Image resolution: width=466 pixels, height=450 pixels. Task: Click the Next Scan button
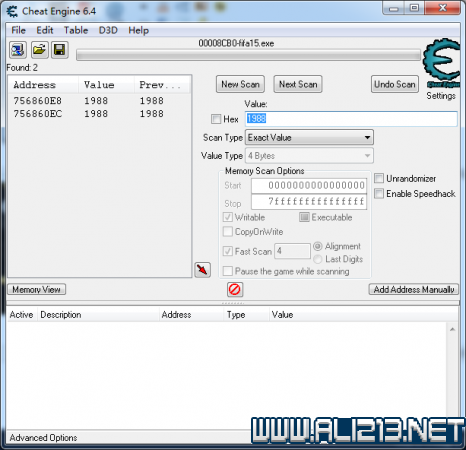(298, 84)
